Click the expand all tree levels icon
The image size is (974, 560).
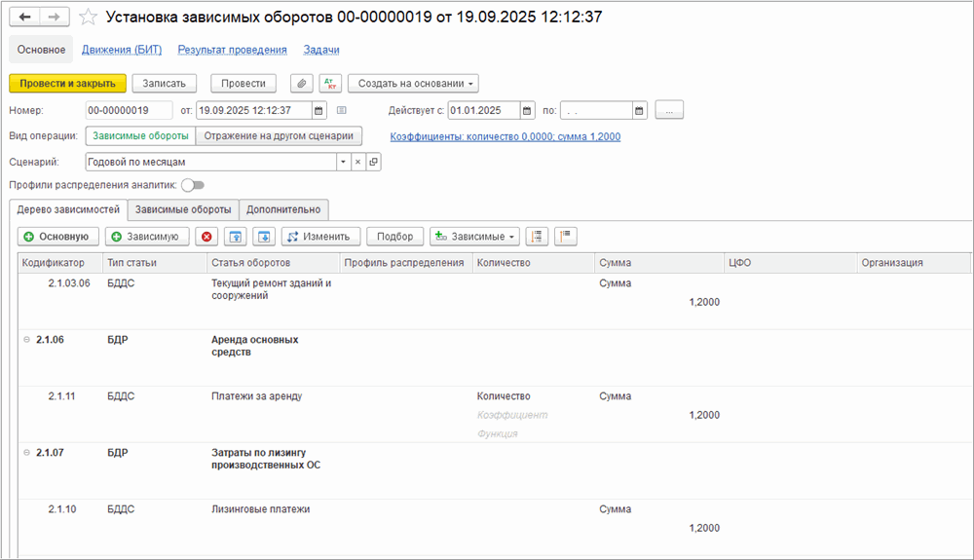(537, 237)
